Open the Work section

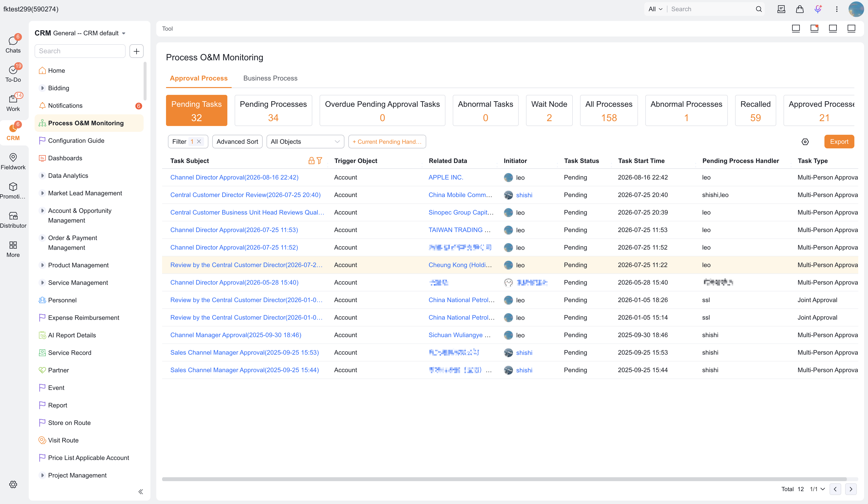[x=13, y=103]
